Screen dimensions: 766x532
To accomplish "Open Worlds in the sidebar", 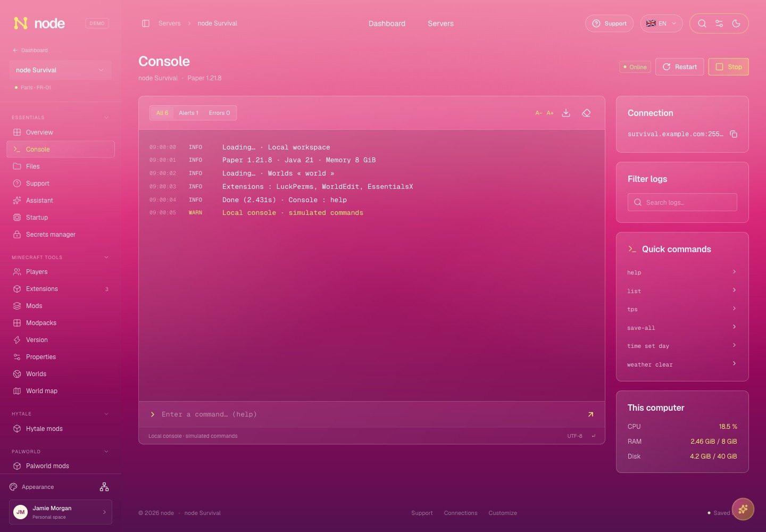I will click(x=61, y=374).
